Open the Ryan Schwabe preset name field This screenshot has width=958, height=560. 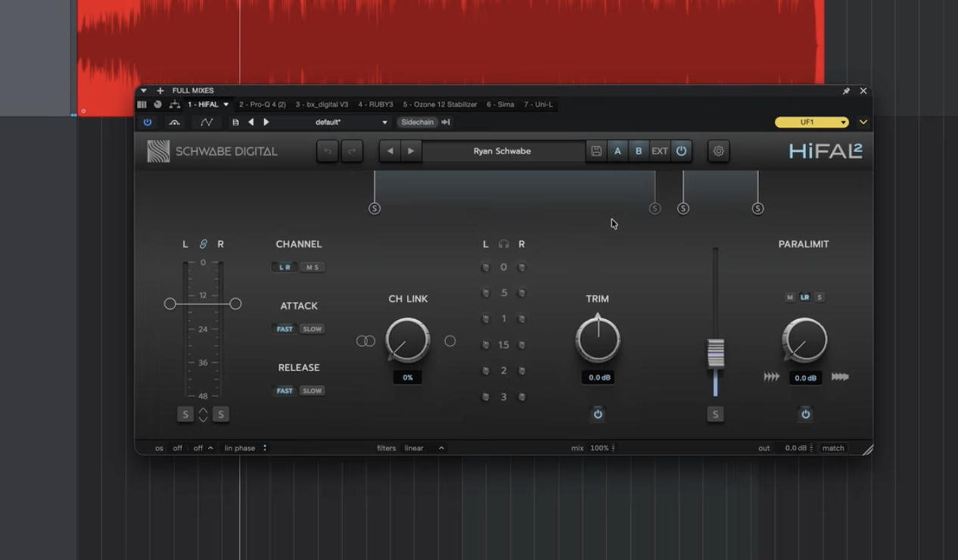503,151
